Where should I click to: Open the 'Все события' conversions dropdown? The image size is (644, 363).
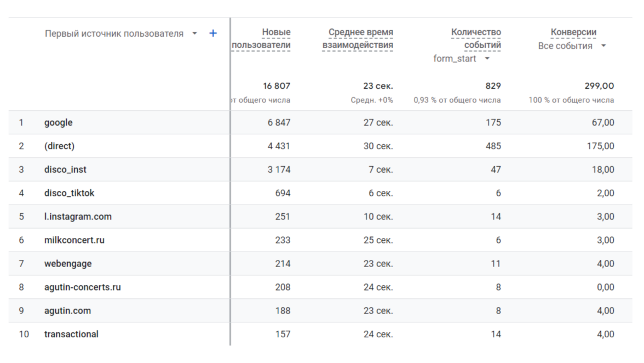pos(603,46)
